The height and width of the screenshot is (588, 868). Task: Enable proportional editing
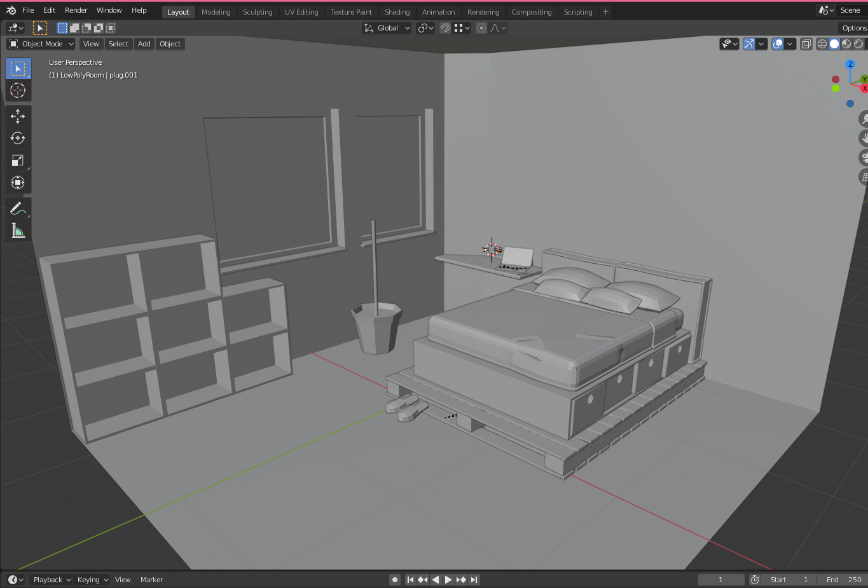tap(481, 28)
